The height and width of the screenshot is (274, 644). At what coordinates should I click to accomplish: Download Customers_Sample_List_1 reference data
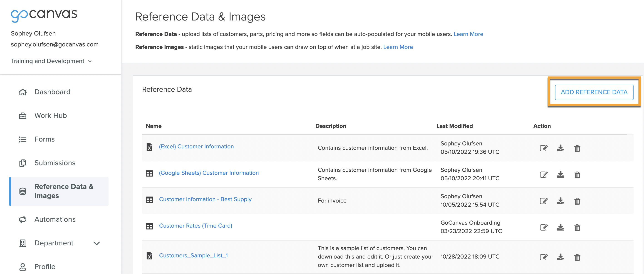tap(560, 257)
